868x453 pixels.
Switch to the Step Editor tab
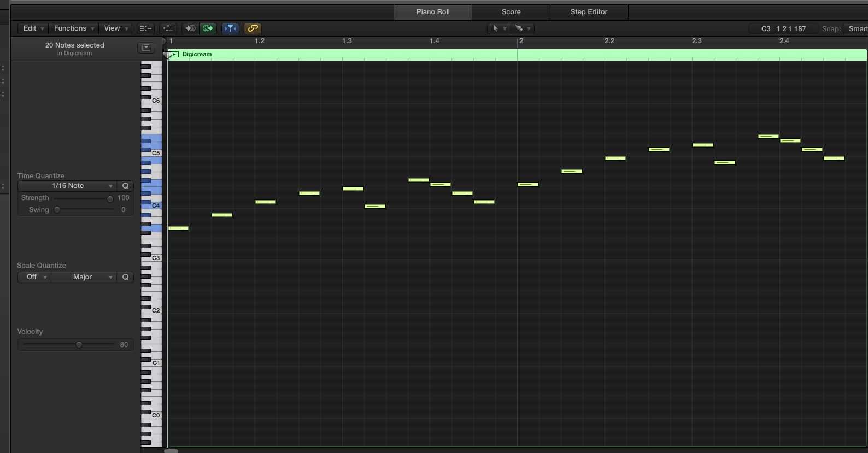[589, 12]
